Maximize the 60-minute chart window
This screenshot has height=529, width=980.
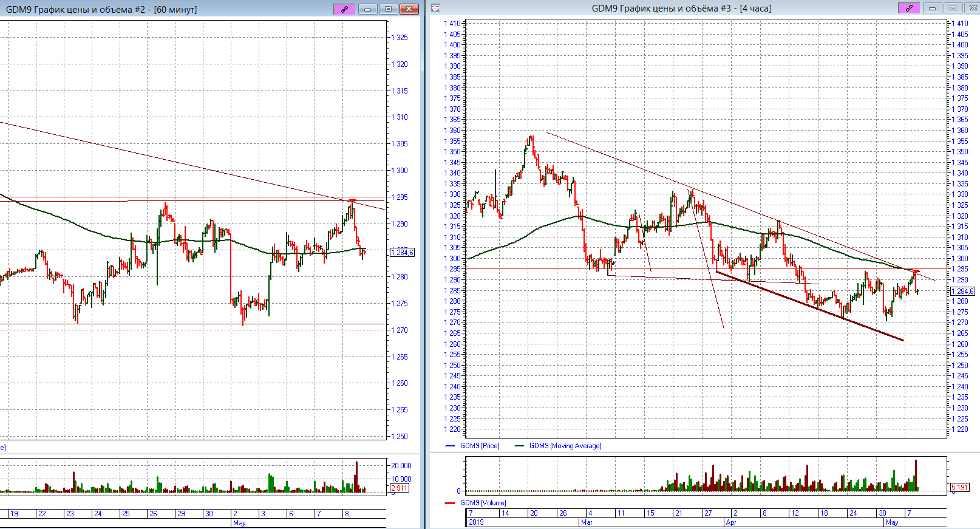(388, 9)
